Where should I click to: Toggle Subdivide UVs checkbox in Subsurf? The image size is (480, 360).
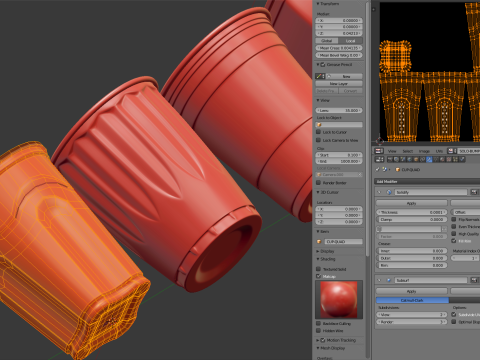[454, 314]
